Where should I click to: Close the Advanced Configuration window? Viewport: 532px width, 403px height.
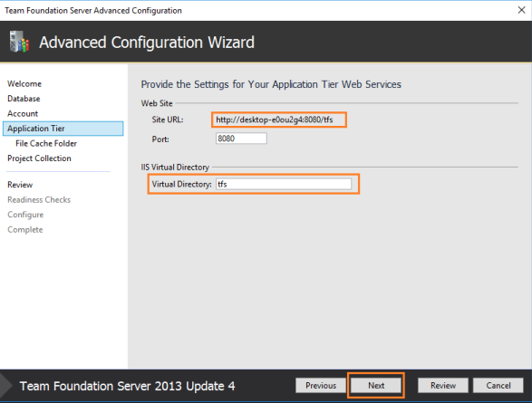521,10
